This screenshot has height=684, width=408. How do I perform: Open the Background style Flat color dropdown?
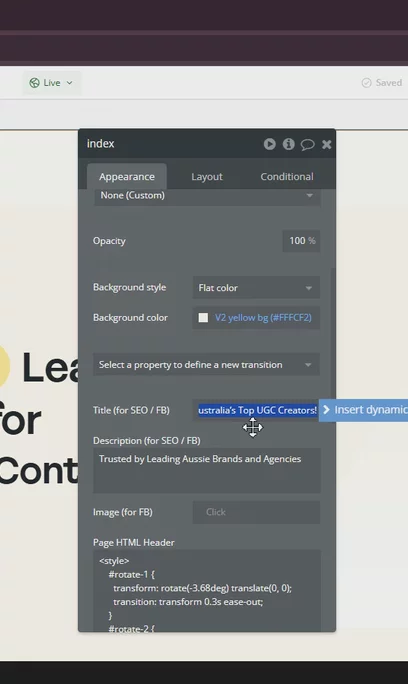tap(256, 288)
